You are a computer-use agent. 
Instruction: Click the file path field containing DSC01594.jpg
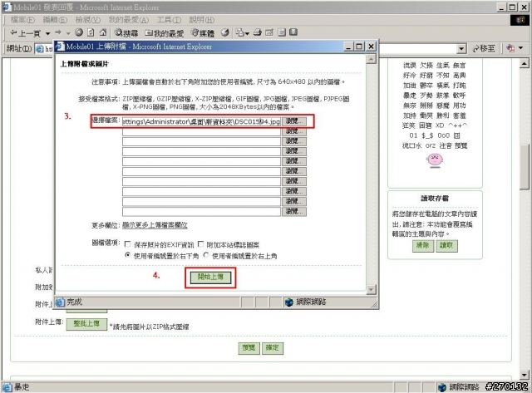[201, 121]
